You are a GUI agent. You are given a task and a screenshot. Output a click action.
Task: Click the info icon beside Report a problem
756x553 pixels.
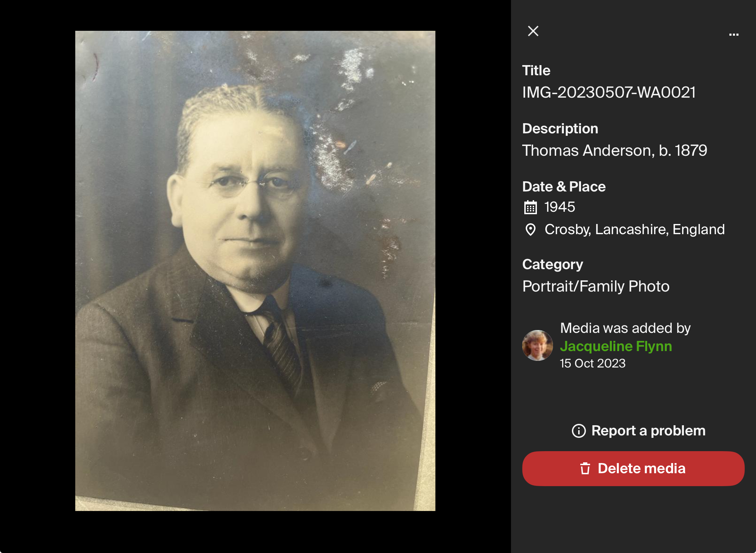coord(579,431)
